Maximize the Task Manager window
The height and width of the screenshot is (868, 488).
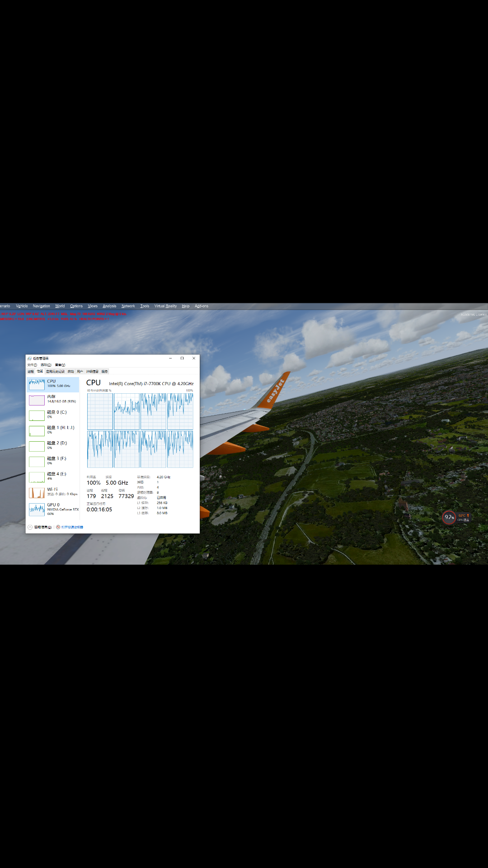click(x=182, y=358)
